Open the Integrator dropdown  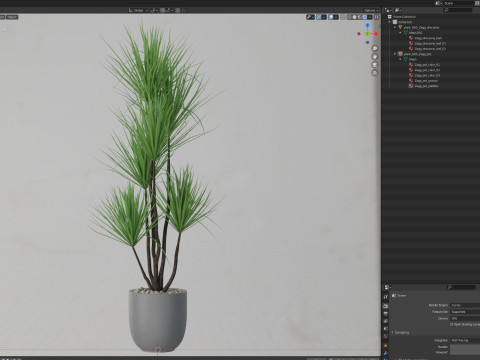465,340
